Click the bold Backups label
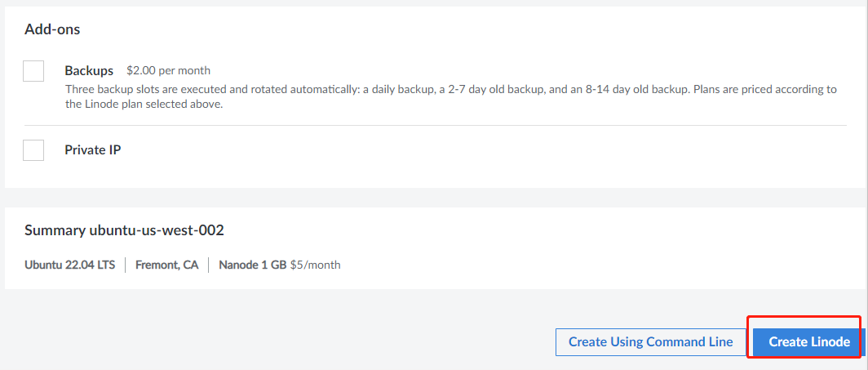The height and width of the screenshot is (370, 868). [89, 70]
